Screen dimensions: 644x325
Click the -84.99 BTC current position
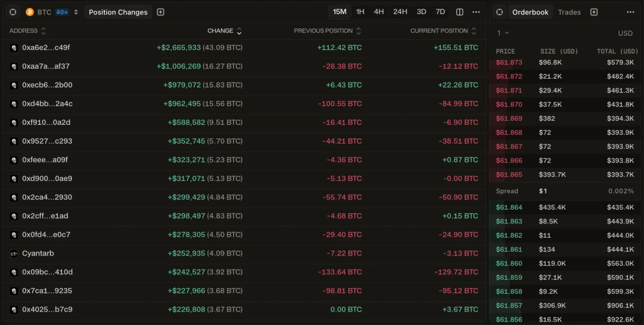pos(457,104)
